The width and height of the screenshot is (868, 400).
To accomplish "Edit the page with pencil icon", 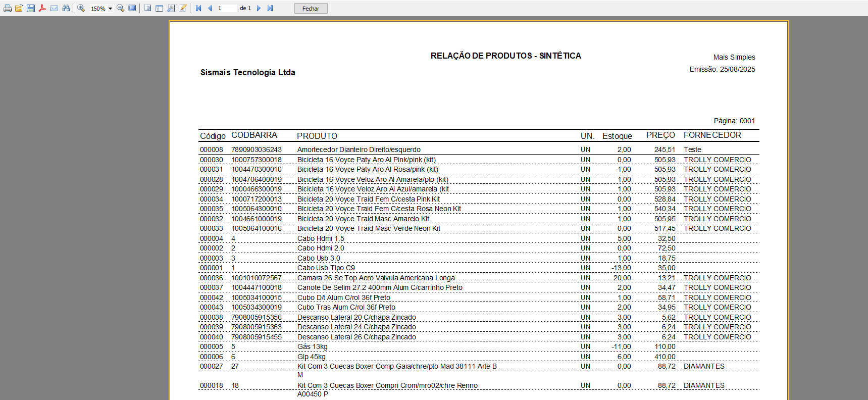I will (x=183, y=8).
